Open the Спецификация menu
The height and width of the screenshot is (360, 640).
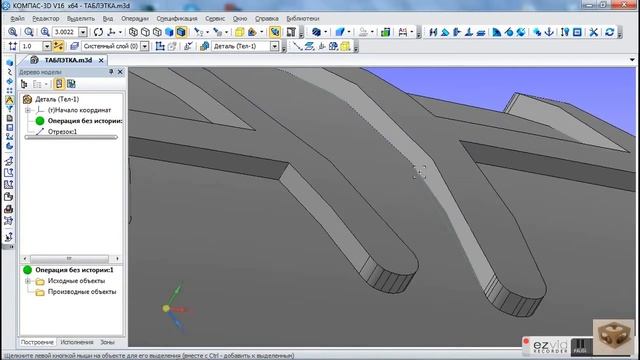pyautogui.click(x=177, y=19)
